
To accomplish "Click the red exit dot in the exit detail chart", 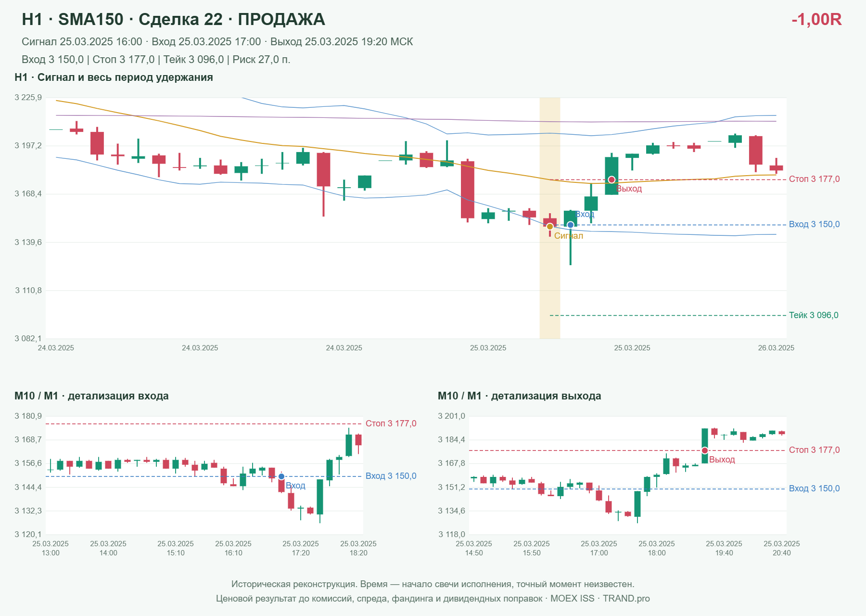I will coord(705,450).
